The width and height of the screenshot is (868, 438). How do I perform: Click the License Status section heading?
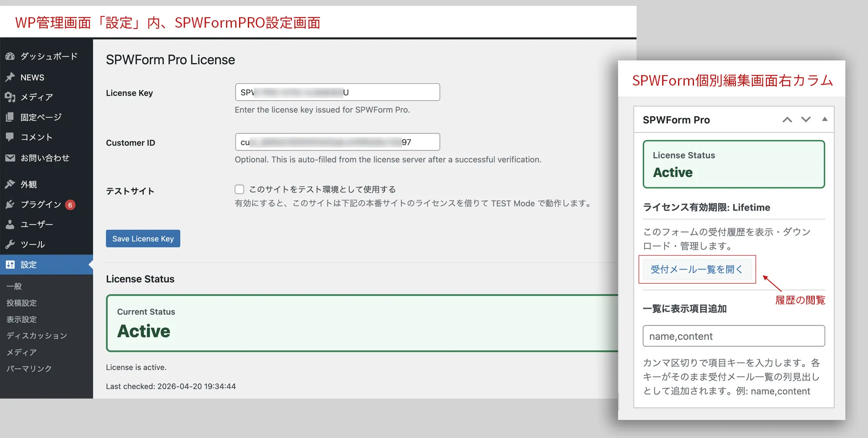point(140,279)
